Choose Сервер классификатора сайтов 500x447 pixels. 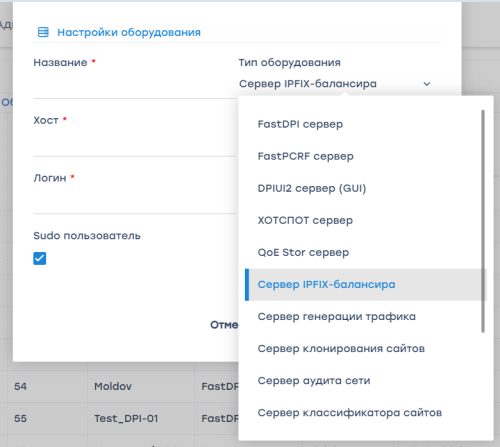(365, 413)
